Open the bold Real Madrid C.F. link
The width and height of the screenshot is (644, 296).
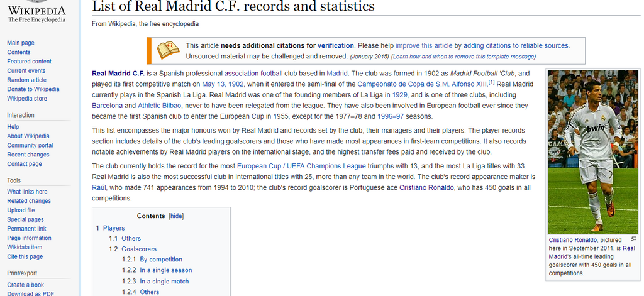118,74
